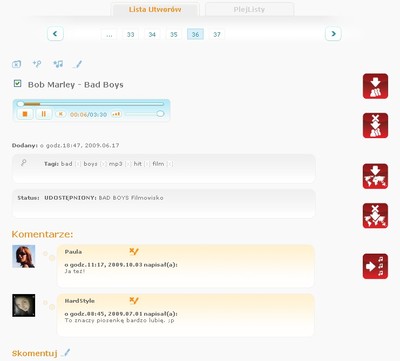Viewport: 400px width, 361px height.
Task: Click the 'bad' tag text
Action: tap(67, 164)
